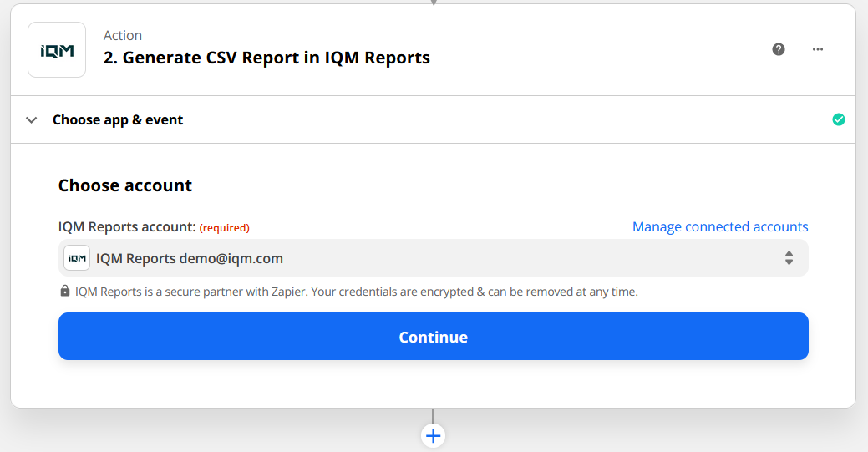
Task: Click the account selector up-down arrows
Action: pos(789,258)
